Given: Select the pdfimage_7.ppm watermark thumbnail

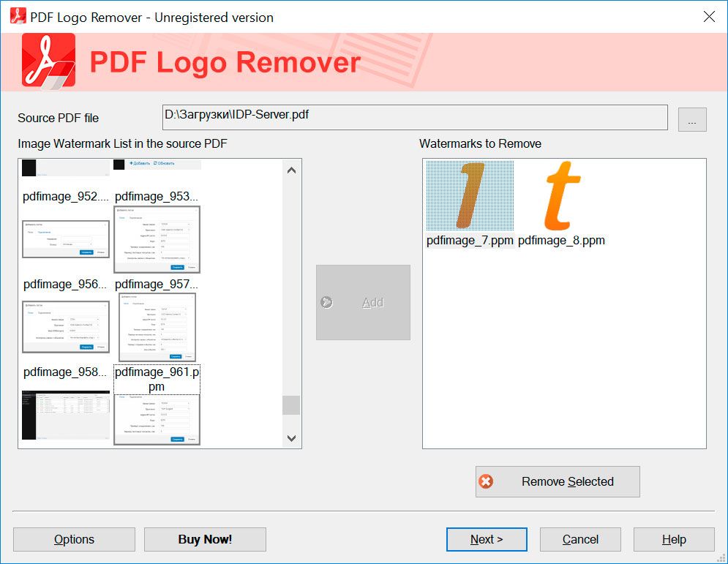Looking at the screenshot, I should coord(469,194).
